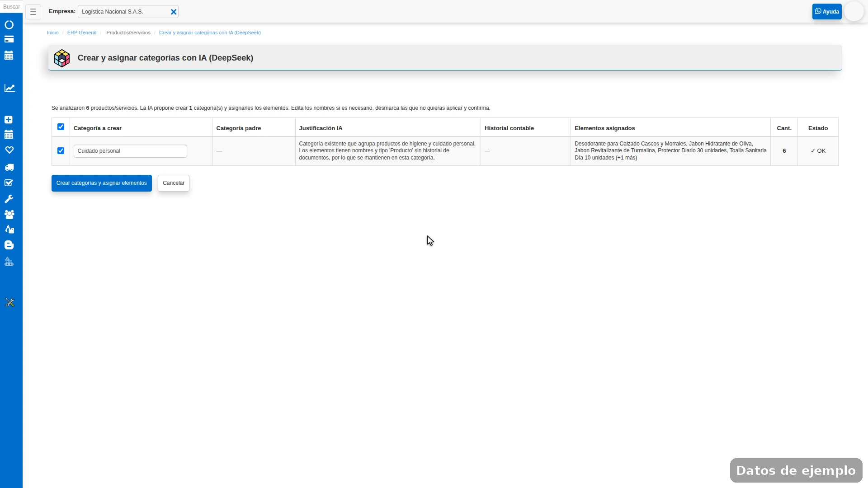Edit the Cuidado personal category name field
The width and height of the screenshot is (868, 488).
130,151
